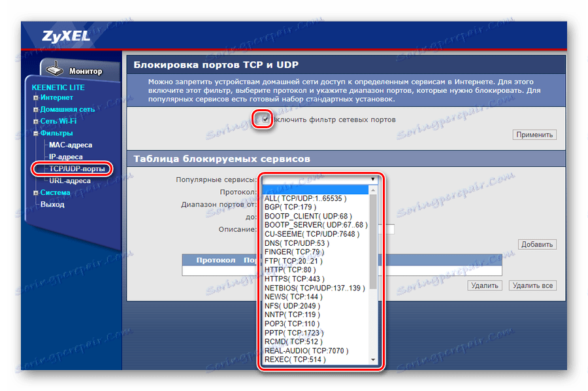The width and height of the screenshot is (588, 391).
Task: Click the ZyXEL logo
Action: (x=66, y=37)
